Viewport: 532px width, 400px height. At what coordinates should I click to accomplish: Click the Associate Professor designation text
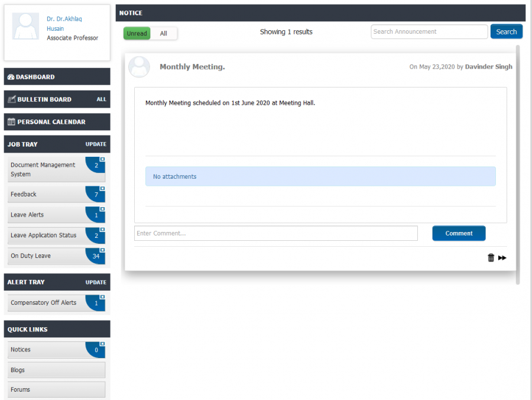72,38
